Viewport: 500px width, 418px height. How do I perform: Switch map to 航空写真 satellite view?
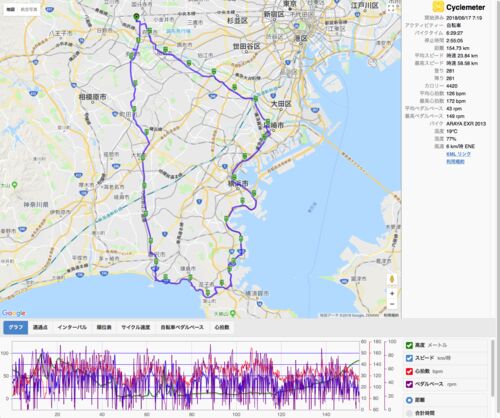point(29,10)
